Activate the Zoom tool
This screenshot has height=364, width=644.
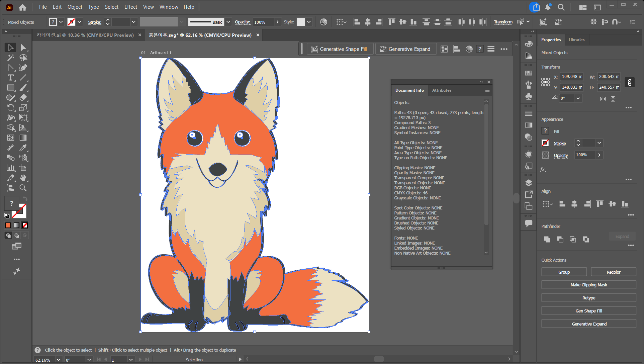click(23, 188)
